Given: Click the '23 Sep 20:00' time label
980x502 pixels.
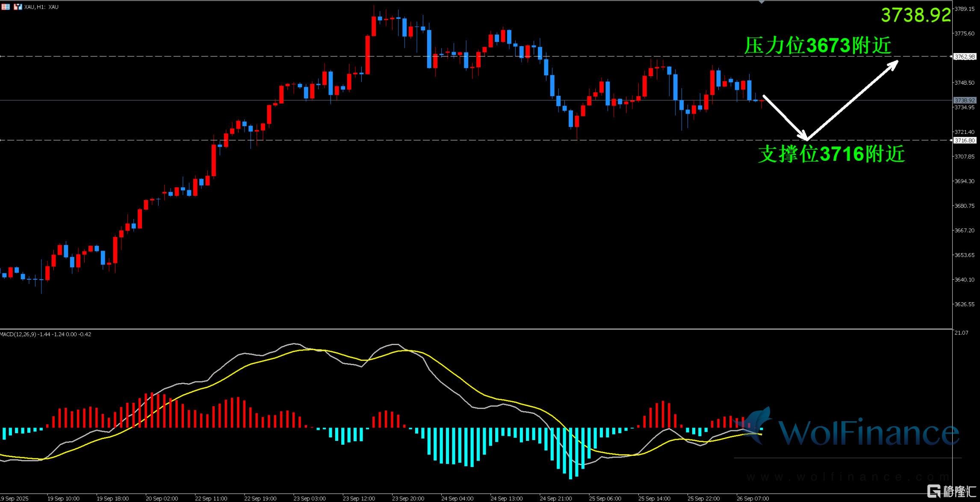Looking at the screenshot, I should tap(408, 499).
